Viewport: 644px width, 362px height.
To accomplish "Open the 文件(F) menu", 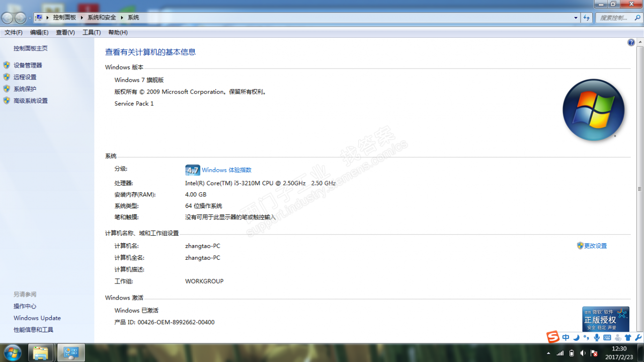I will pos(14,32).
